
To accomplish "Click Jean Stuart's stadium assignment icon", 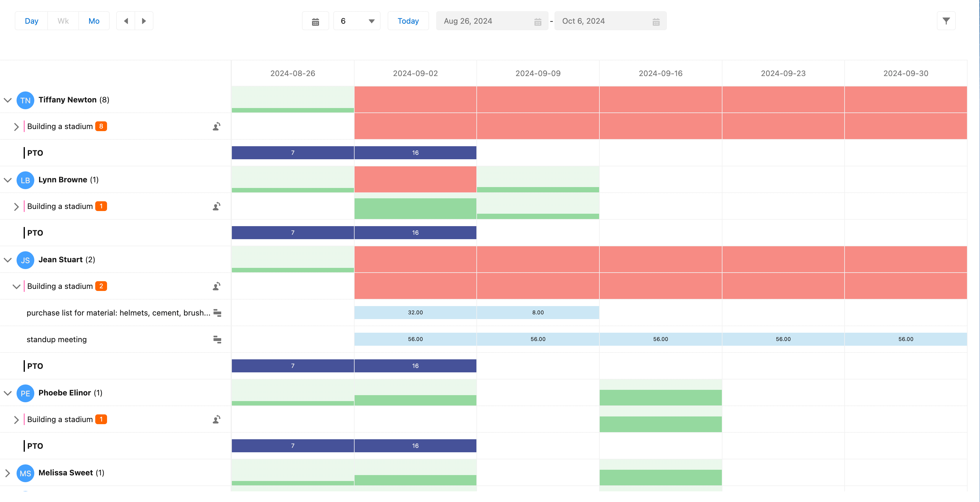I will [x=217, y=287].
